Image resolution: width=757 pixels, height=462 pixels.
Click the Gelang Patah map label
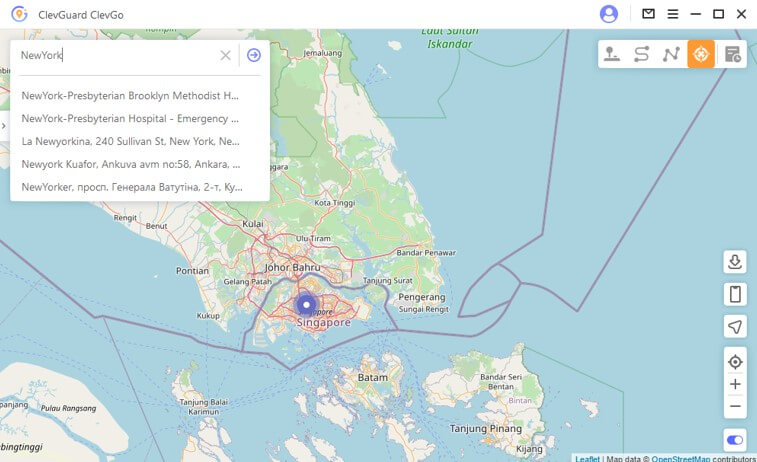pos(247,281)
